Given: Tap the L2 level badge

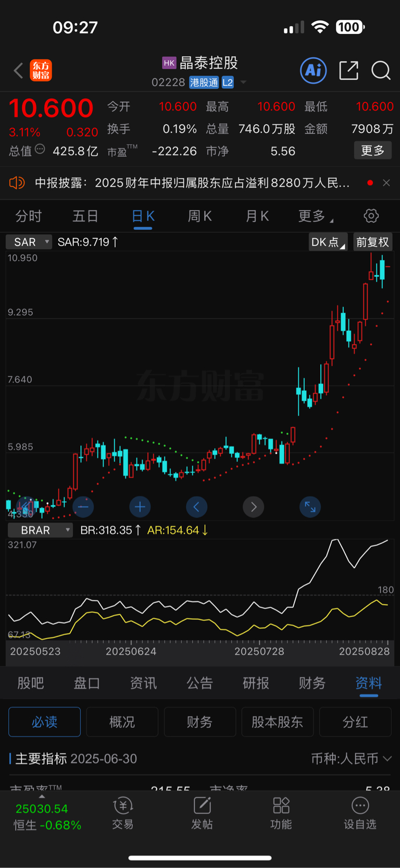Looking at the screenshot, I should (228, 82).
